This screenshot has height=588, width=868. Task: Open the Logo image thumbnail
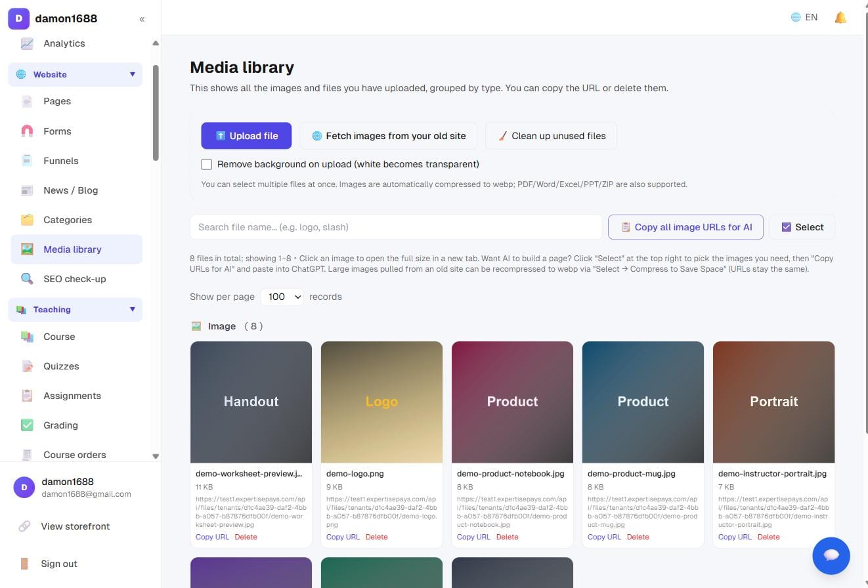[x=381, y=402]
